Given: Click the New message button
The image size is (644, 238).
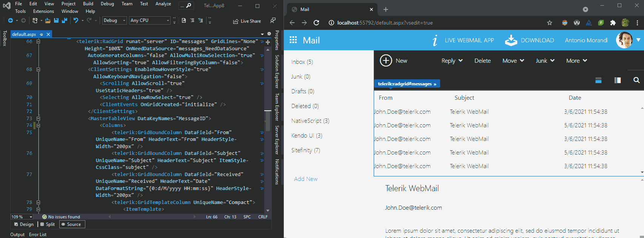Looking at the screenshot, I should pyautogui.click(x=394, y=60).
